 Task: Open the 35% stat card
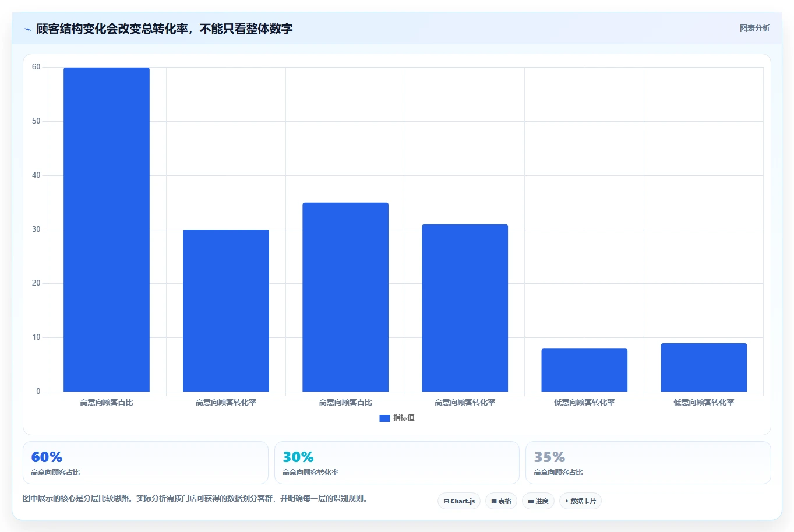[x=648, y=463]
